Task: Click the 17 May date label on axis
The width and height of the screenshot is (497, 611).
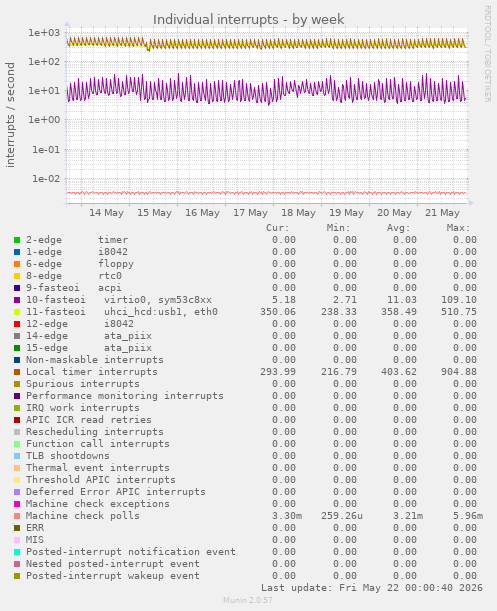Action: pos(250,213)
